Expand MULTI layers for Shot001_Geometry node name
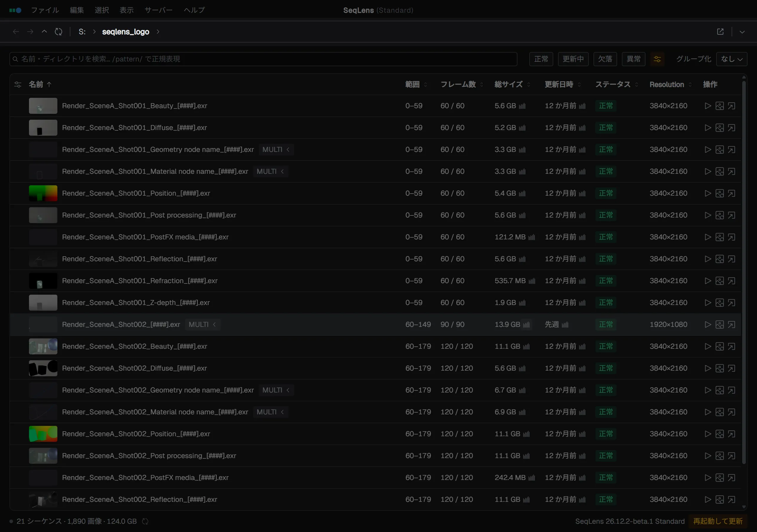The height and width of the screenshot is (532, 757). tap(276, 150)
